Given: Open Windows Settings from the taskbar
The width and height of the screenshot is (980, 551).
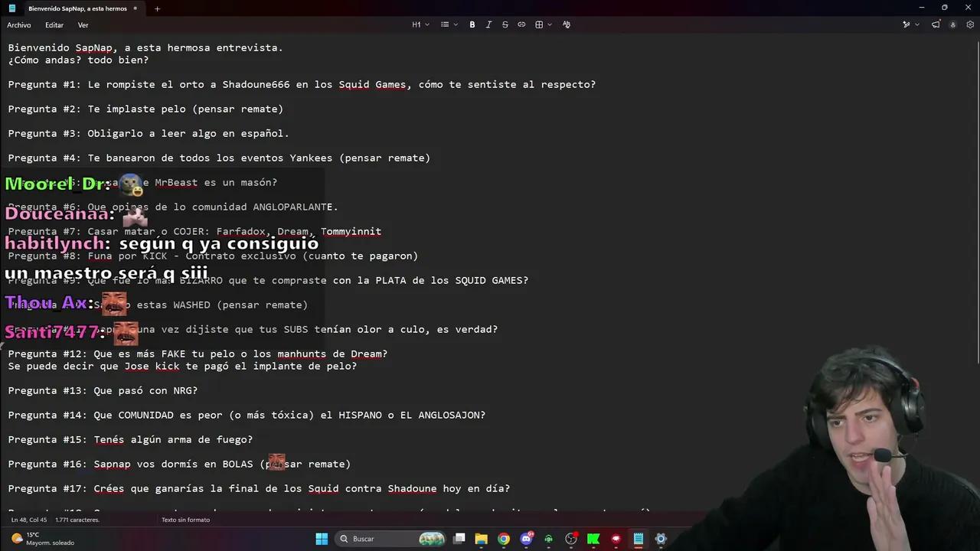Looking at the screenshot, I should coord(661,539).
